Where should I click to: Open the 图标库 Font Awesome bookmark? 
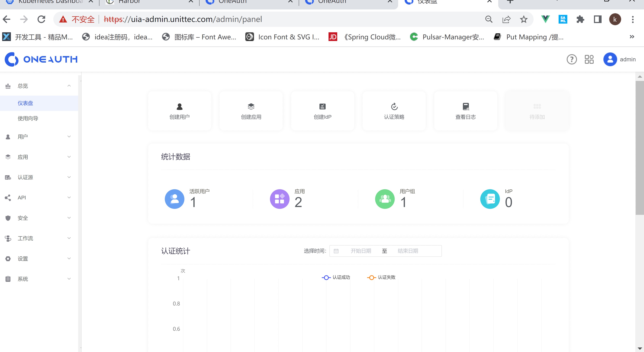click(199, 37)
